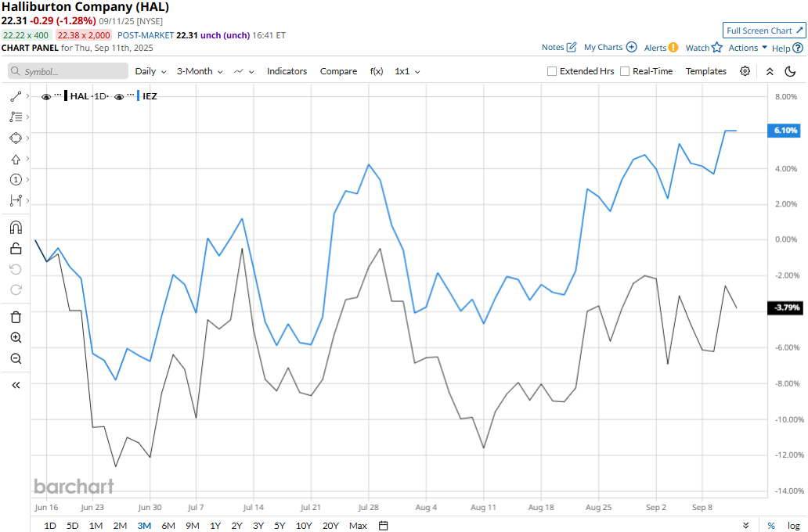Open Alerts warning icon
The width and height of the screenshot is (808, 532).
(x=673, y=48)
